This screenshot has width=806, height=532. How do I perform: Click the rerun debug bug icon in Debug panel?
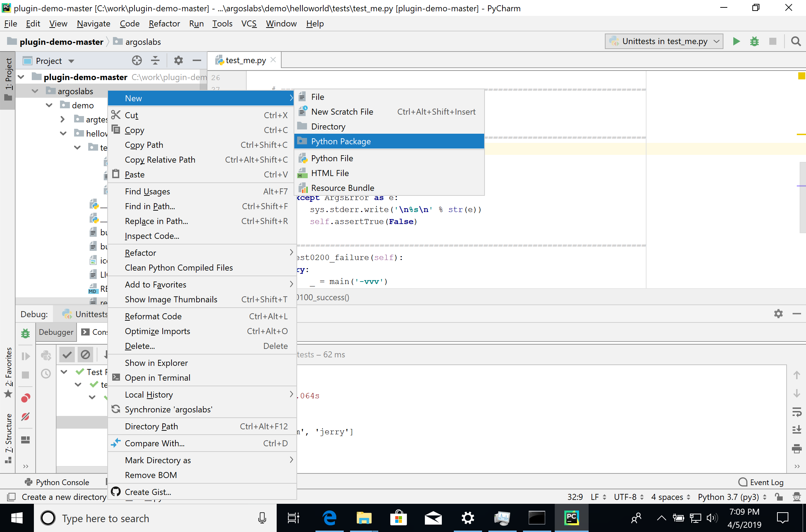[x=25, y=333]
